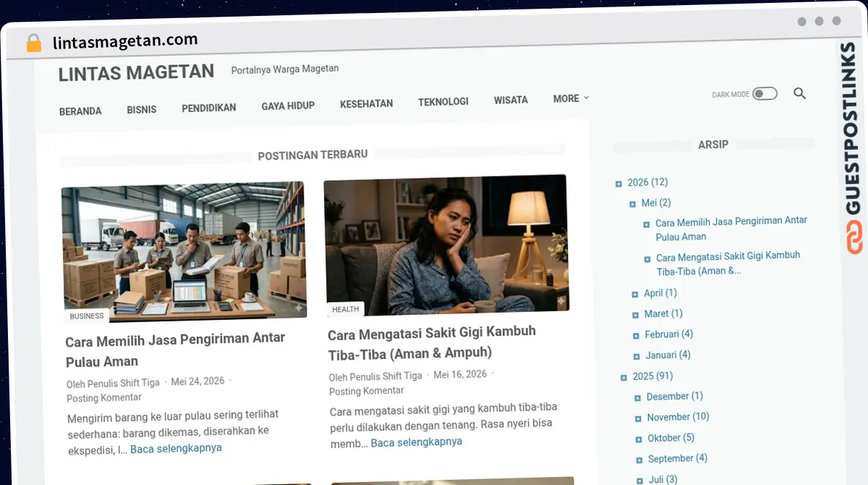The image size is (868, 485).
Task: Expand the Februari (4) archive month
Action: (637, 335)
